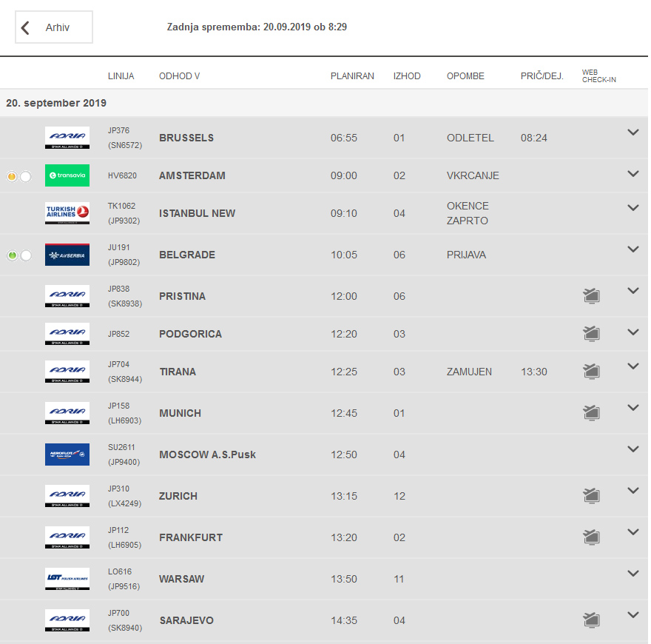The width and height of the screenshot is (651, 644).
Task: Open web check-in for Munich flight
Action: pyautogui.click(x=590, y=412)
